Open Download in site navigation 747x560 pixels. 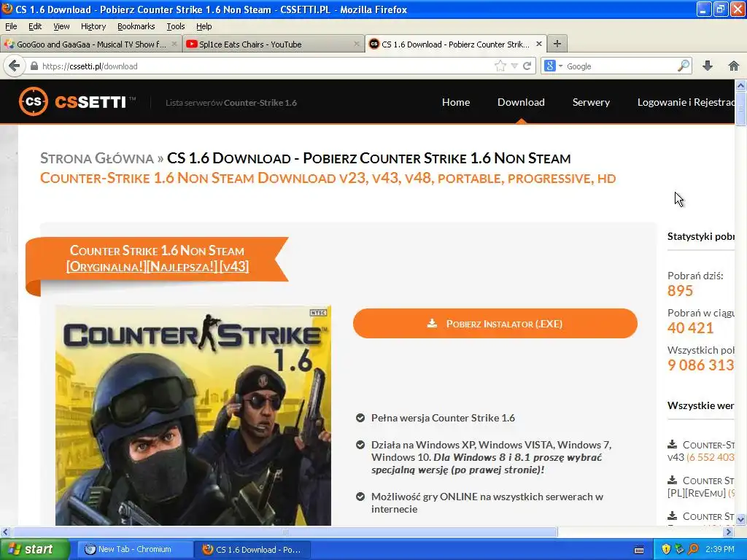(521, 102)
